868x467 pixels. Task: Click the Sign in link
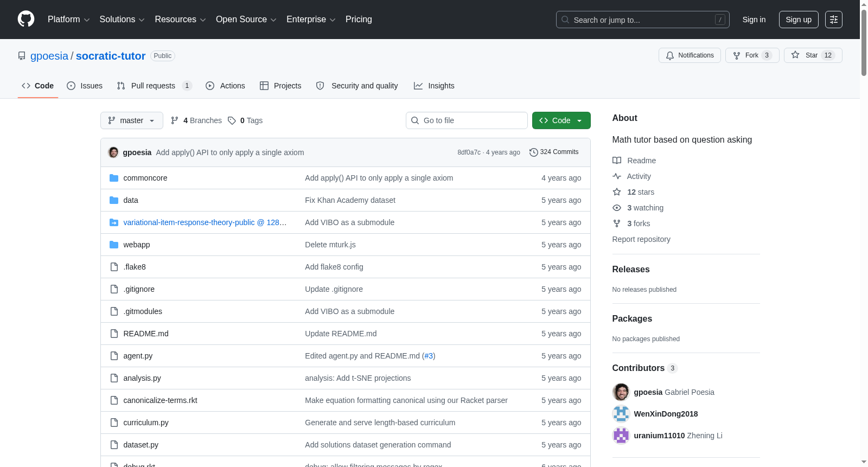coord(754,20)
